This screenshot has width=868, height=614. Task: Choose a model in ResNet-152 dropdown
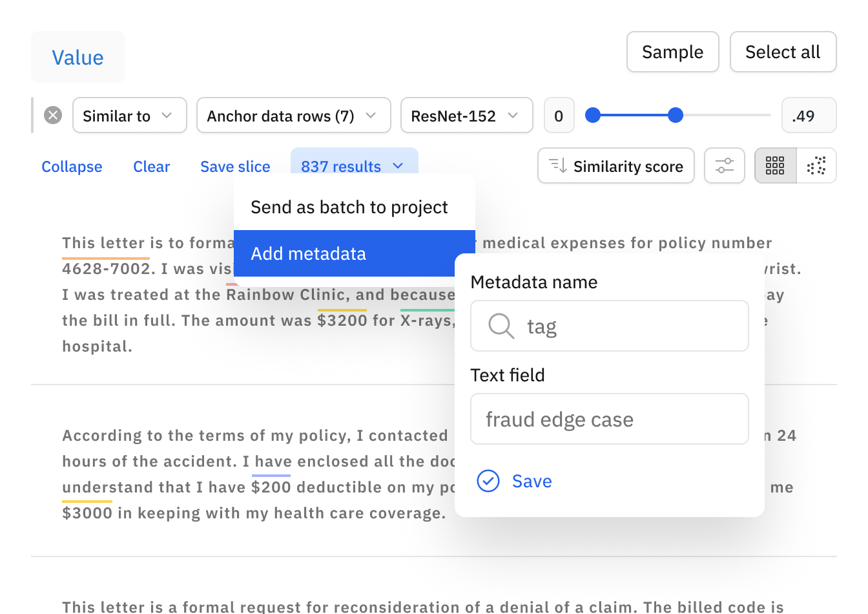[467, 115]
